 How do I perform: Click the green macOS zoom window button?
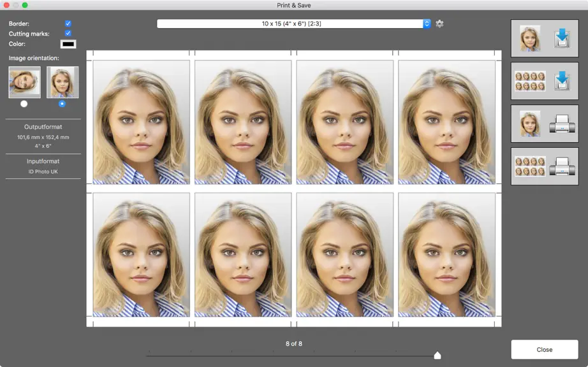(25, 5)
